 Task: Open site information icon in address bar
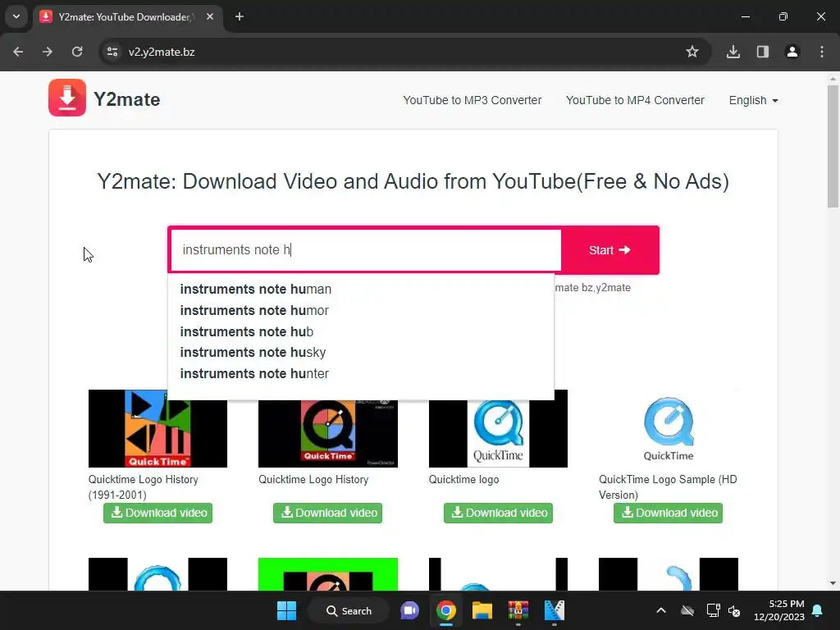(112, 52)
